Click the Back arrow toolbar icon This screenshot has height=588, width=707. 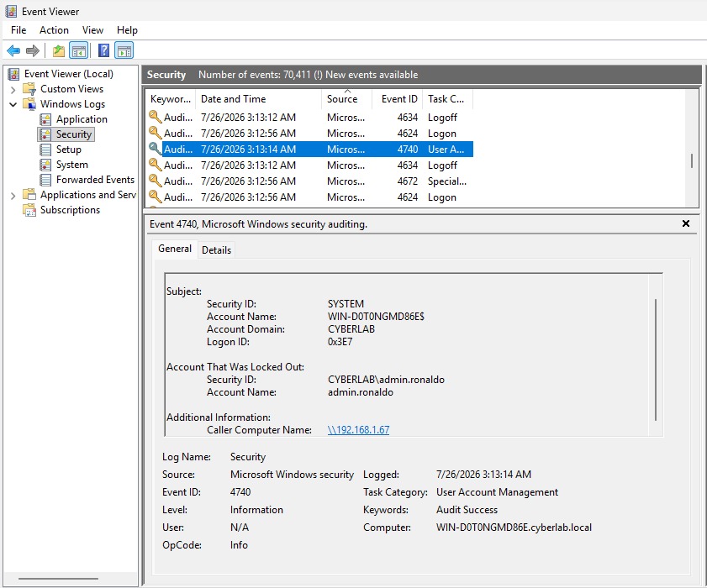point(13,51)
